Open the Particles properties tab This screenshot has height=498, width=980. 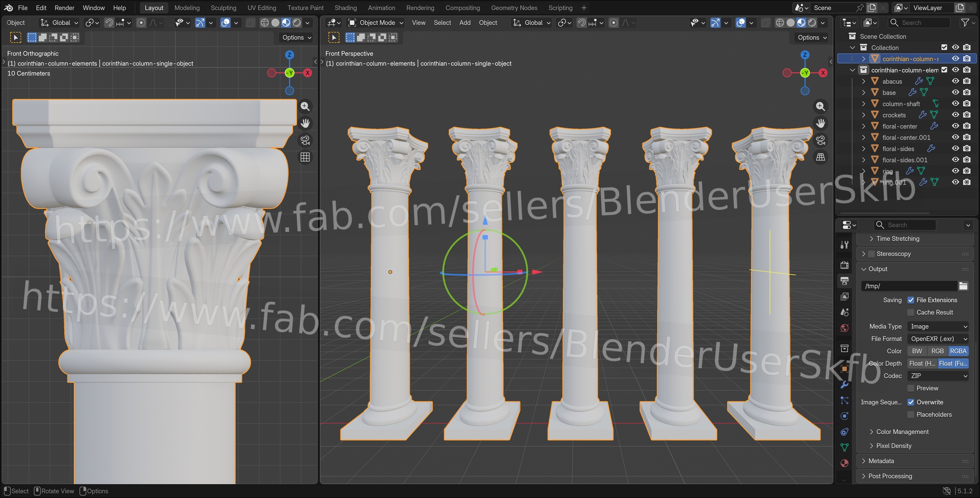[844, 400]
